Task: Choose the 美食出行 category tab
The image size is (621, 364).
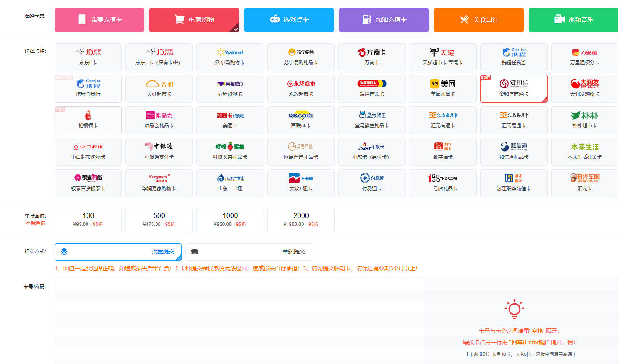Action: click(479, 20)
